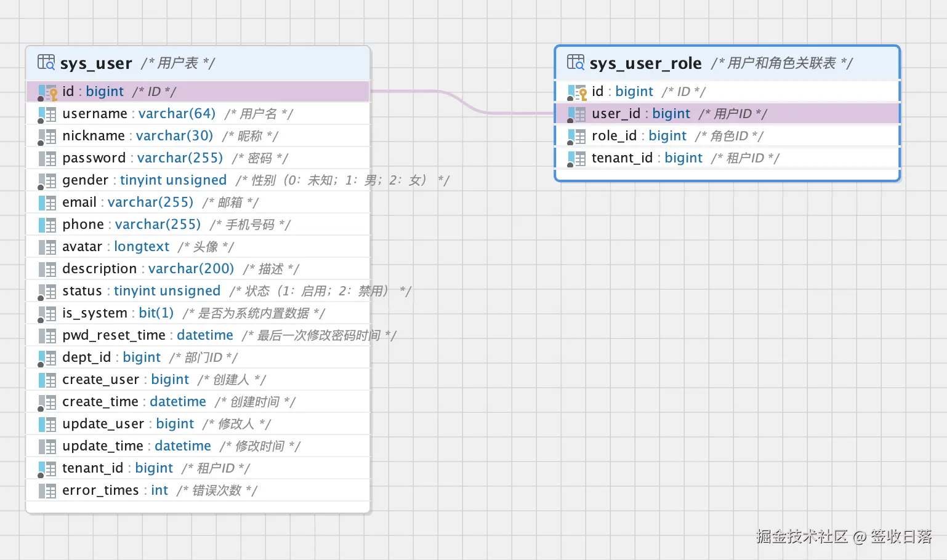
Task: Click the 用户表 comment in sys_user header
Action: (x=178, y=63)
